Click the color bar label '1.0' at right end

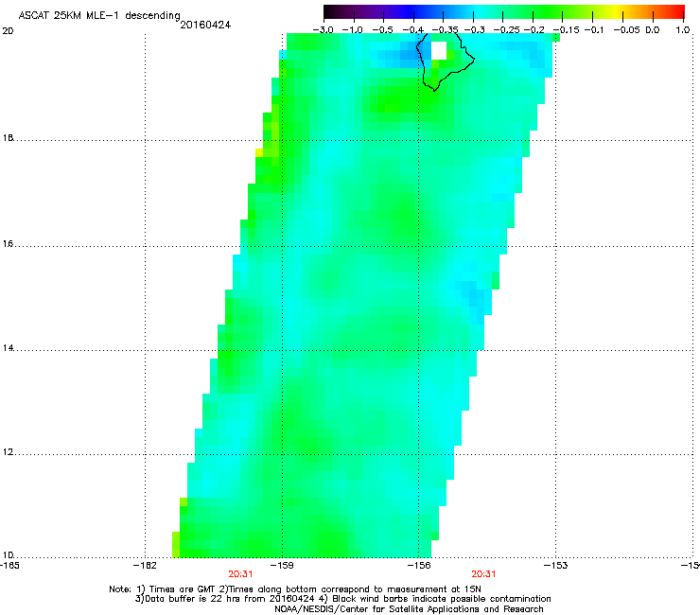[x=683, y=30]
